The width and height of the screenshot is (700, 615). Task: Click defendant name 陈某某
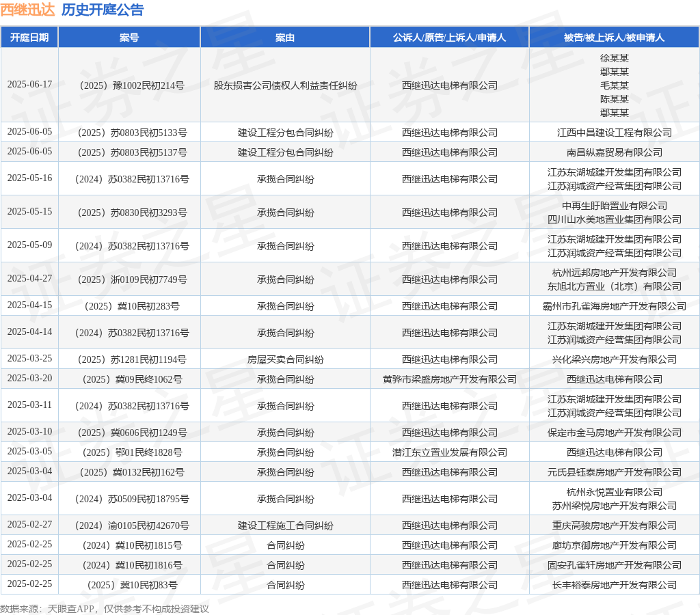[615, 99]
